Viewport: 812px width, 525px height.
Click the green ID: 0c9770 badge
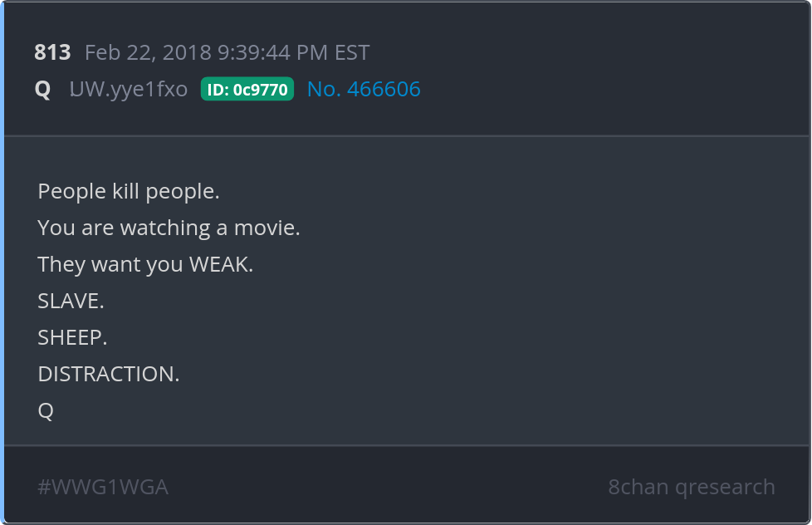click(x=247, y=89)
